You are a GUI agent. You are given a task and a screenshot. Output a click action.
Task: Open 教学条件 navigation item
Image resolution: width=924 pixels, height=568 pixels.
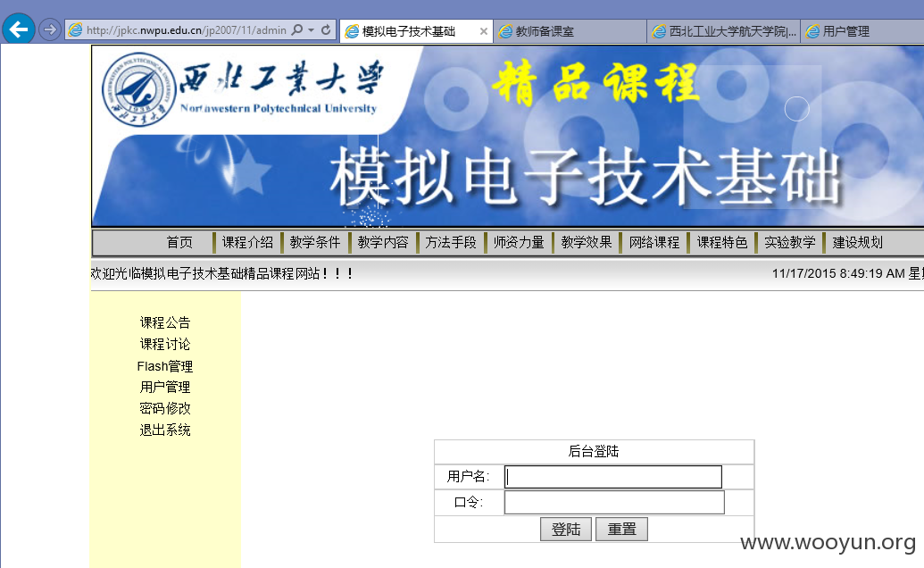[314, 242]
